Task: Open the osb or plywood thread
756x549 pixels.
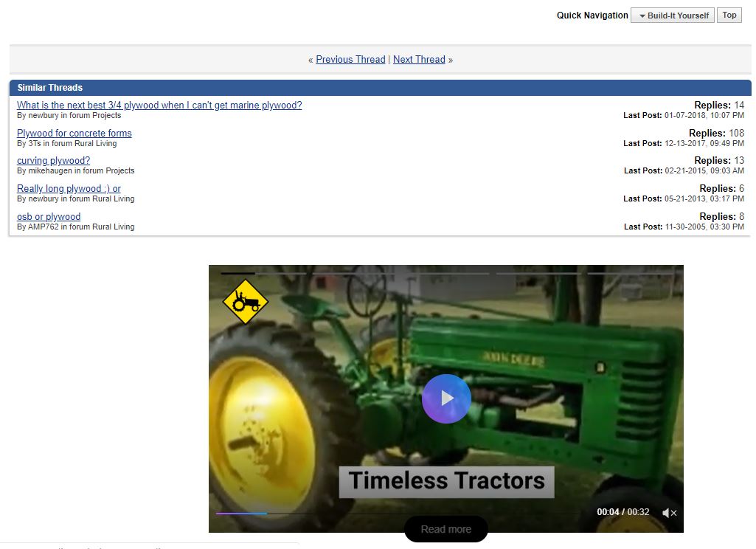Action: (49, 217)
